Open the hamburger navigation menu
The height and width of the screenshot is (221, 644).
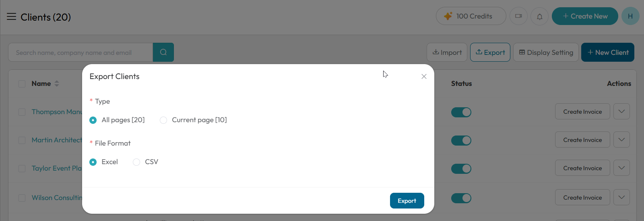[11, 17]
